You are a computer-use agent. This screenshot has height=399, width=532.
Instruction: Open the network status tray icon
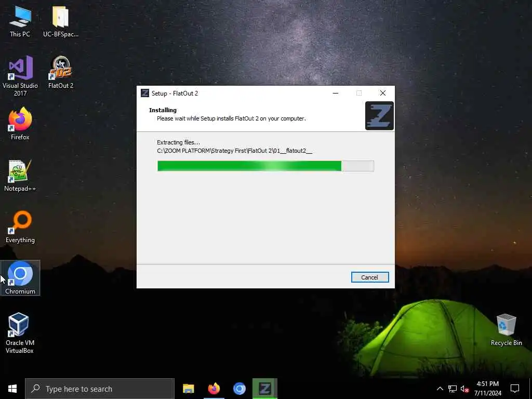tap(453, 389)
